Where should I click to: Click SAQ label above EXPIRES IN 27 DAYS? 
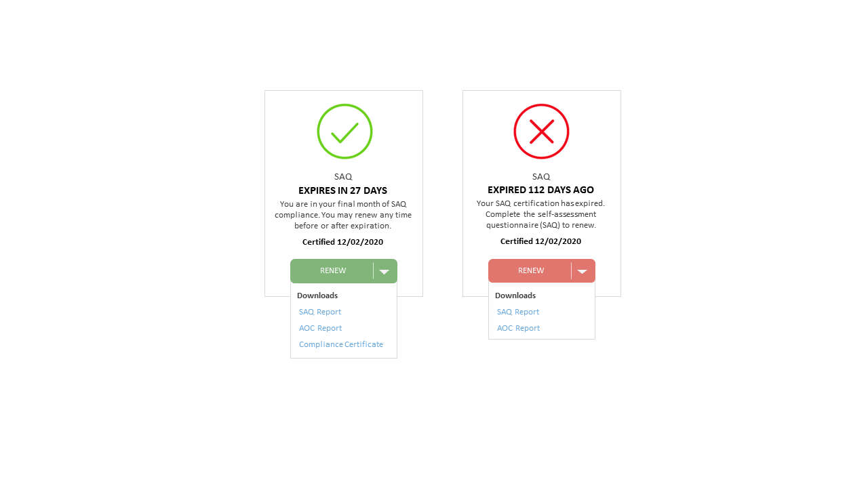click(x=343, y=177)
